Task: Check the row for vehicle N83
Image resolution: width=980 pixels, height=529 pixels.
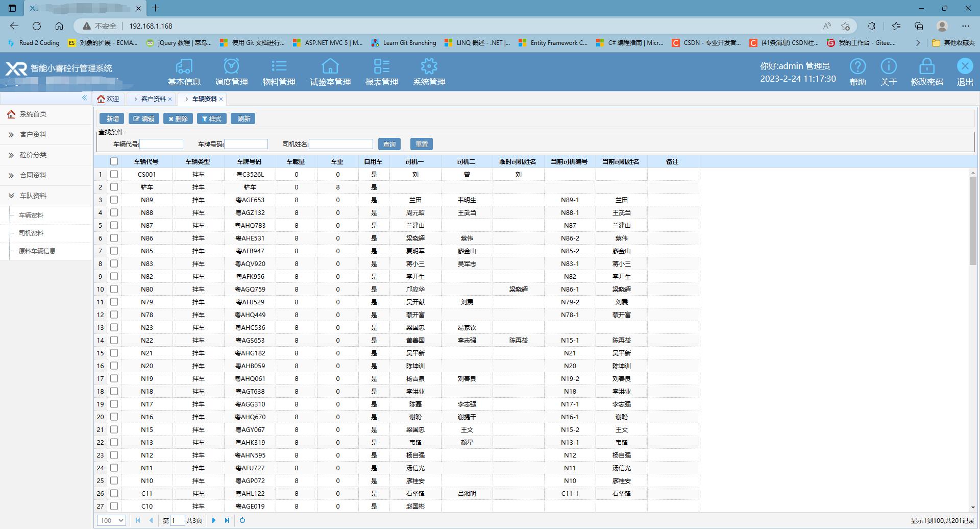Action: tap(114, 263)
